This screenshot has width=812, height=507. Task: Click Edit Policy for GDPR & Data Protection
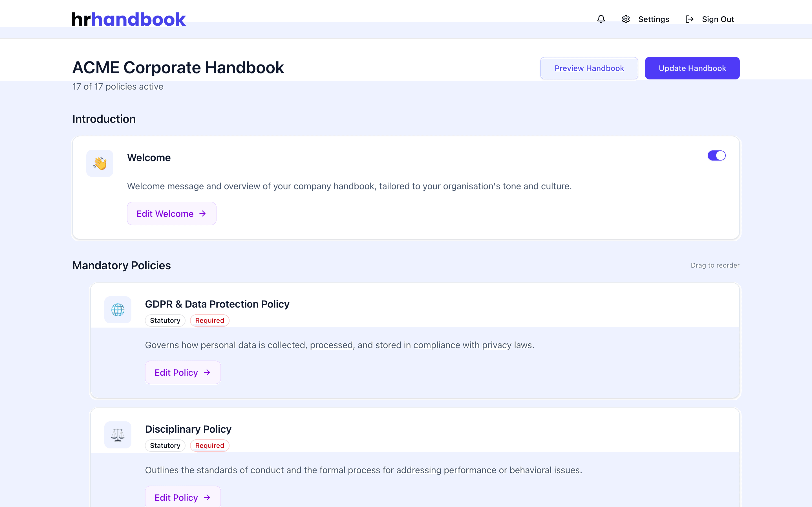coord(182,372)
